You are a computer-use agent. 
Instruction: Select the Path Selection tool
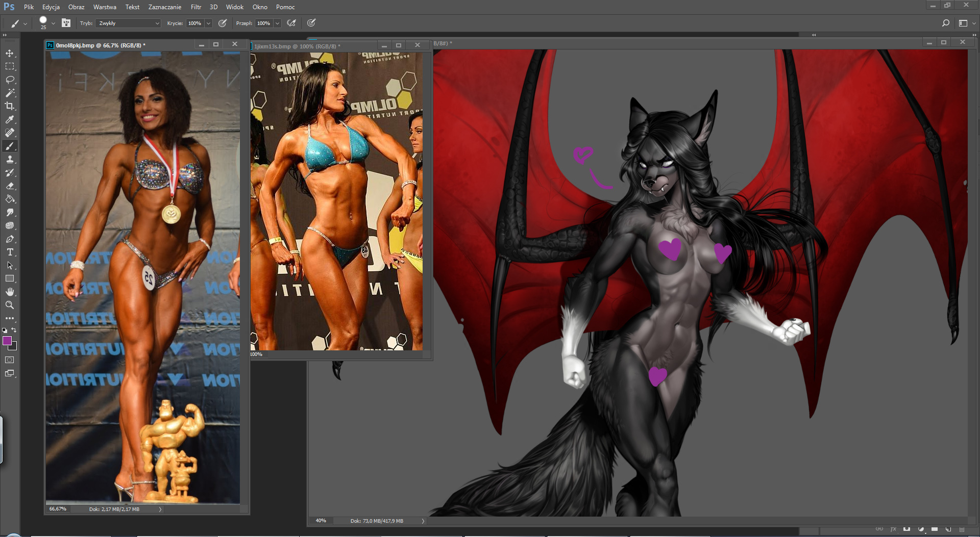(10, 266)
